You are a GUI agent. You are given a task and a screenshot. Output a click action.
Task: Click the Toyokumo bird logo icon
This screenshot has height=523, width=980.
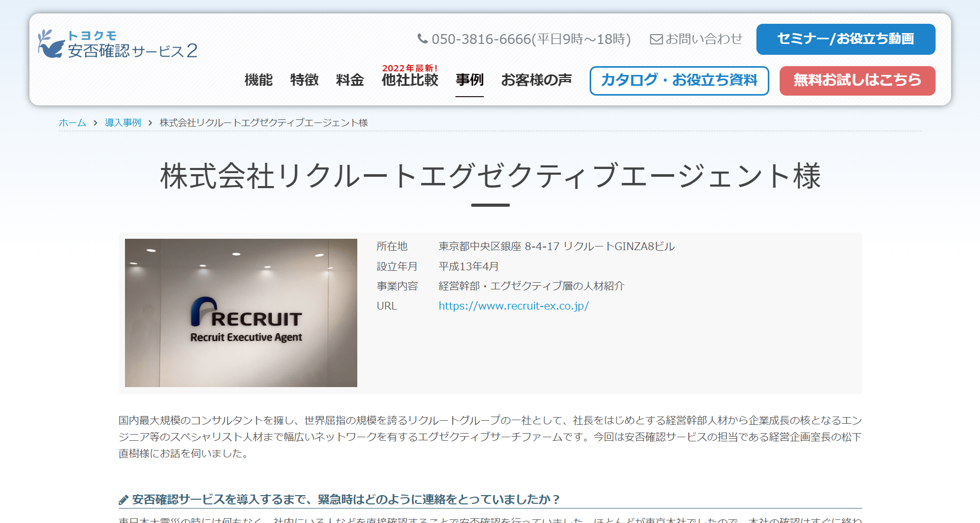pyautogui.click(x=51, y=43)
